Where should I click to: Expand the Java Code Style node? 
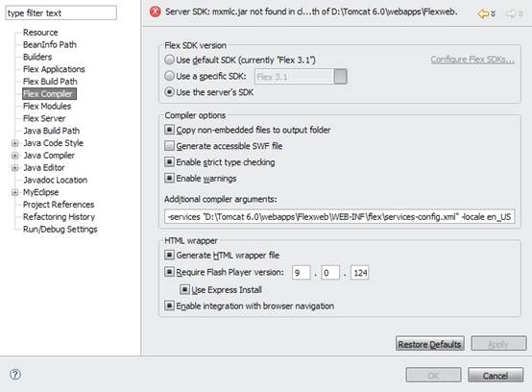tap(14, 143)
